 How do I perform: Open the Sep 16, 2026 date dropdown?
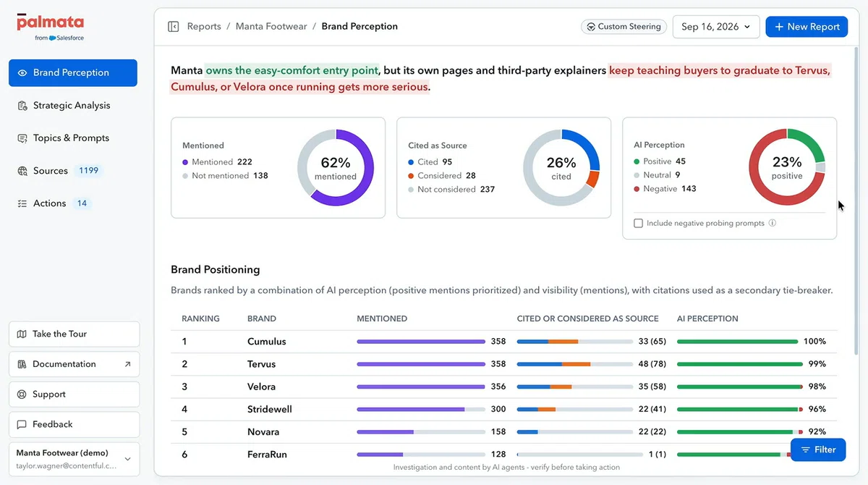tap(716, 27)
